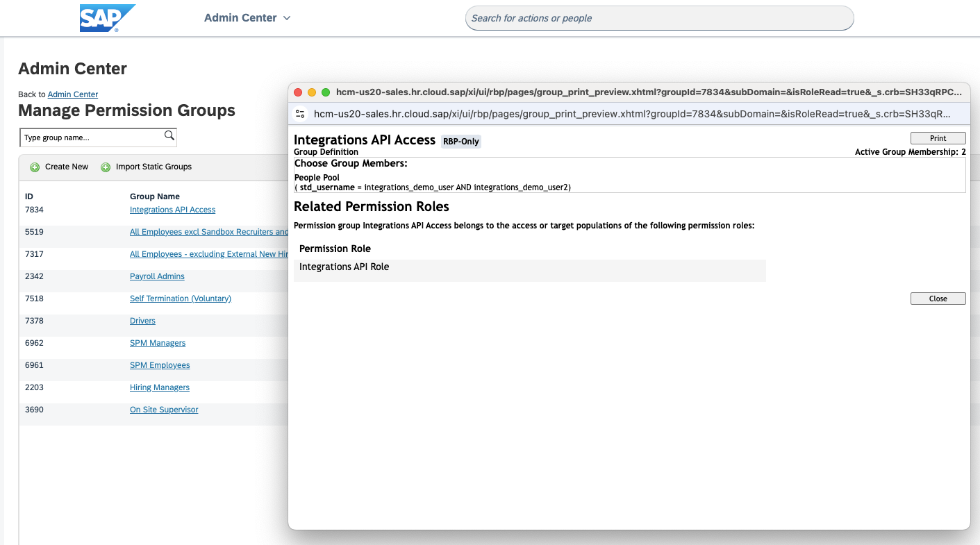Click the Close button in the preview popup

pos(938,299)
